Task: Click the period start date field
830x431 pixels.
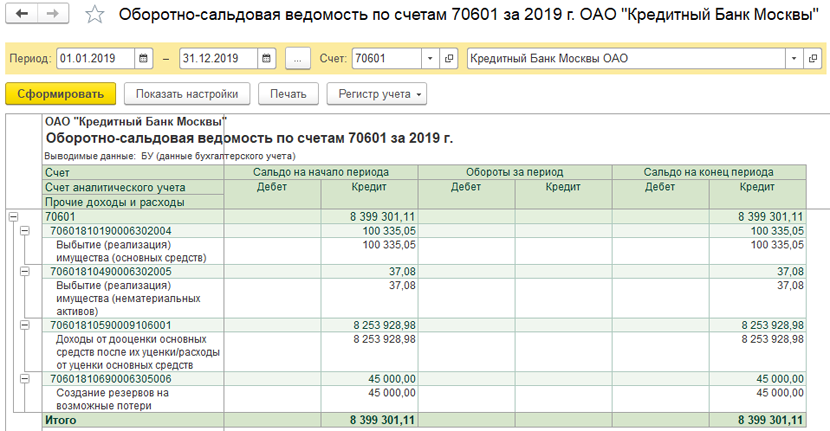Action: [94, 59]
